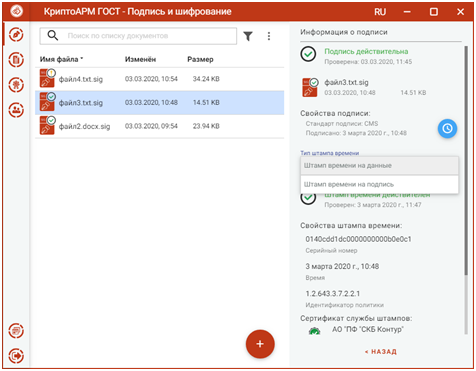
Task: Open the three-dot more options menu
Action: click(x=269, y=36)
